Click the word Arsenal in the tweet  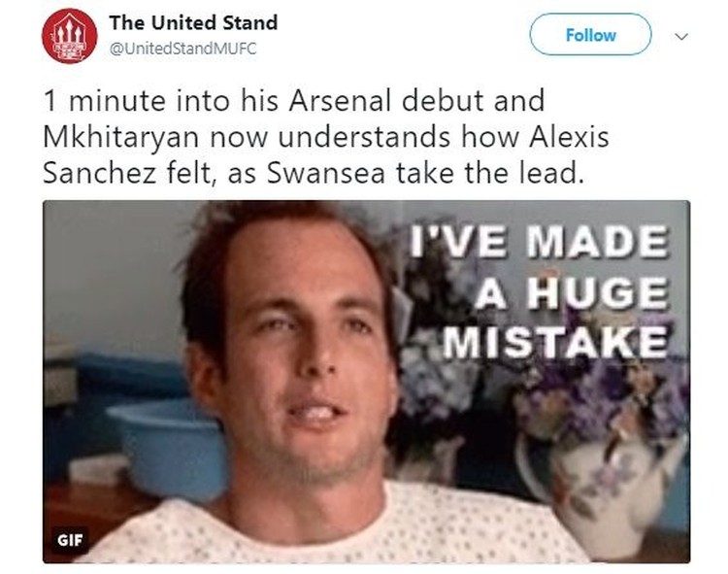[340, 101]
